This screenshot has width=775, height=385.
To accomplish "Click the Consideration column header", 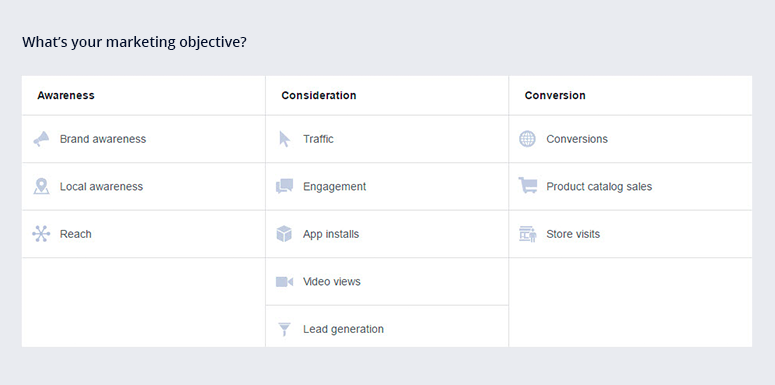I will (x=319, y=95).
